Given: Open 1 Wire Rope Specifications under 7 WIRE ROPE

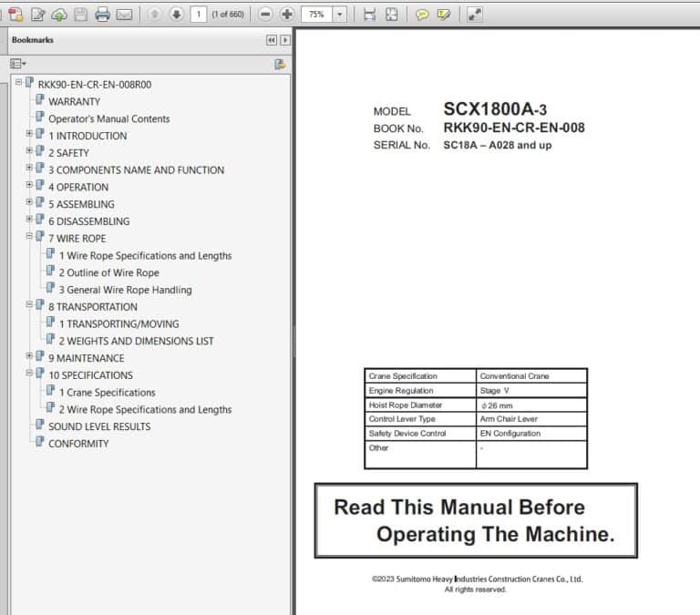Looking at the screenshot, I should pos(145,256).
